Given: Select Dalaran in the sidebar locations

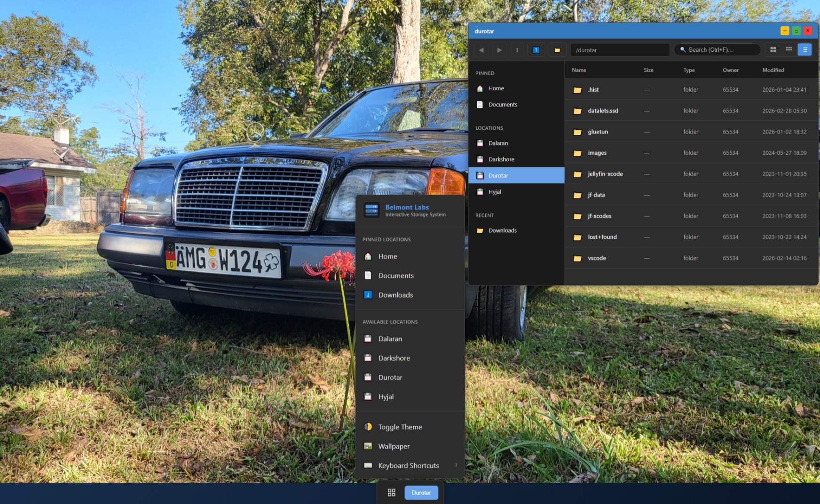Looking at the screenshot, I should pyautogui.click(x=498, y=143).
